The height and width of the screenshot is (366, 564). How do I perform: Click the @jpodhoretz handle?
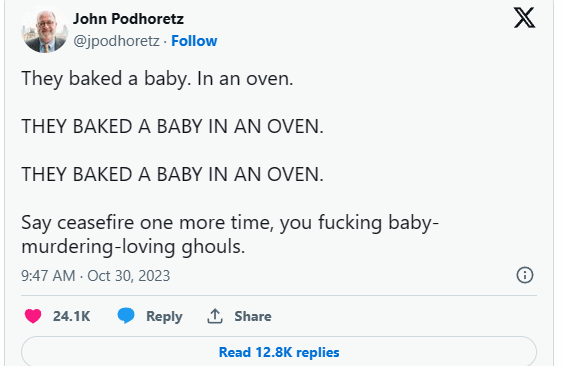pyautogui.click(x=116, y=41)
